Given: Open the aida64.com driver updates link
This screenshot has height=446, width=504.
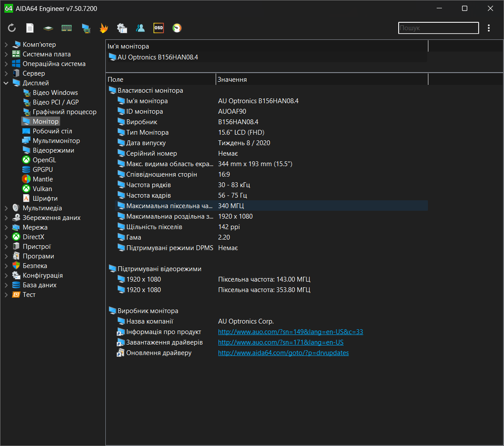Looking at the screenshot, I should [x=283, y=353].
